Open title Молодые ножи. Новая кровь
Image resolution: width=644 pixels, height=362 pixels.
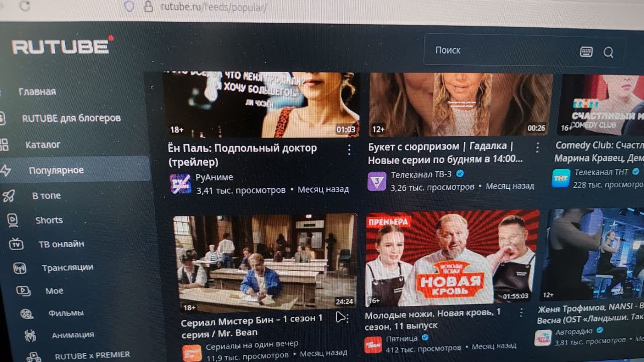point(433,319)
